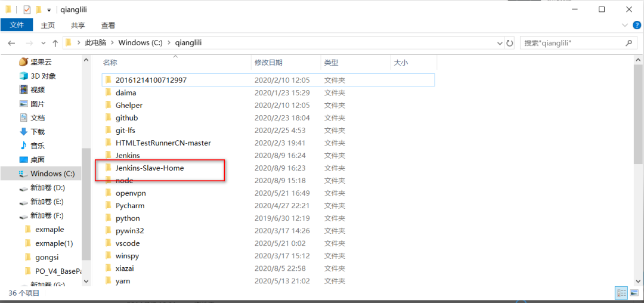Image resolution: width=644 pixels, height=303 pixels.
Task: Click qianglili in the address breadcrumb
Action: (188, 42)
